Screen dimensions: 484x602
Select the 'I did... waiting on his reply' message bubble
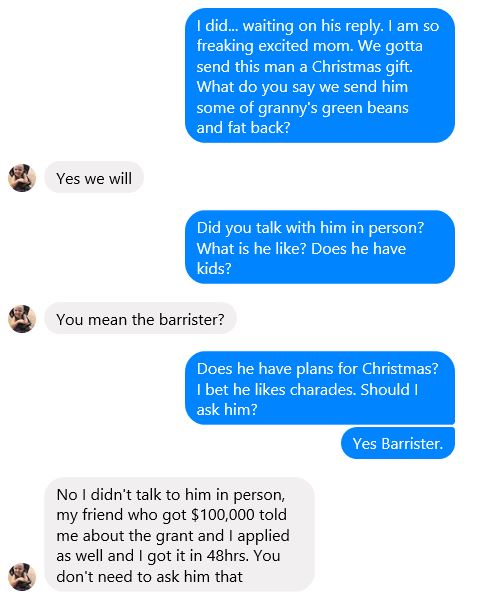[319, 76]
